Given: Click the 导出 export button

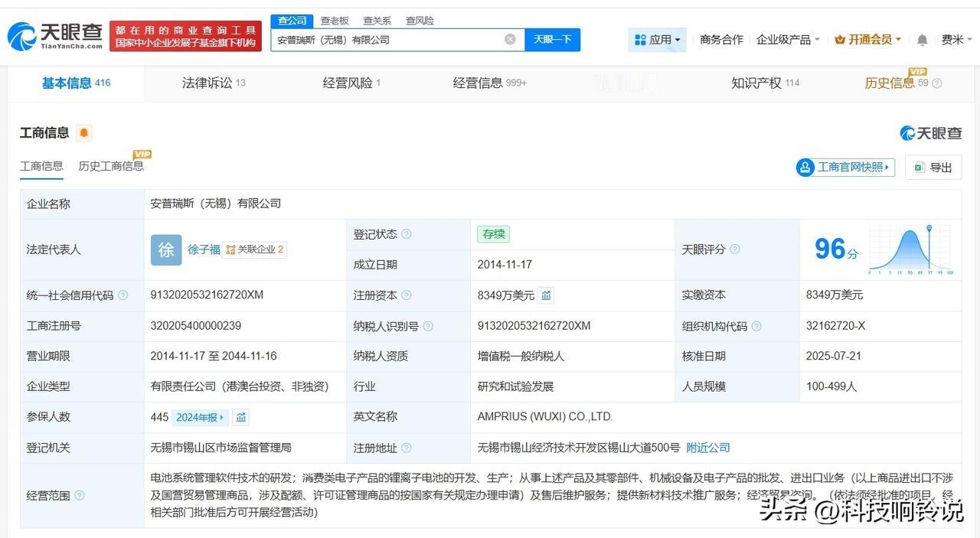Looking at the screenshot, I should pos(933,168).
